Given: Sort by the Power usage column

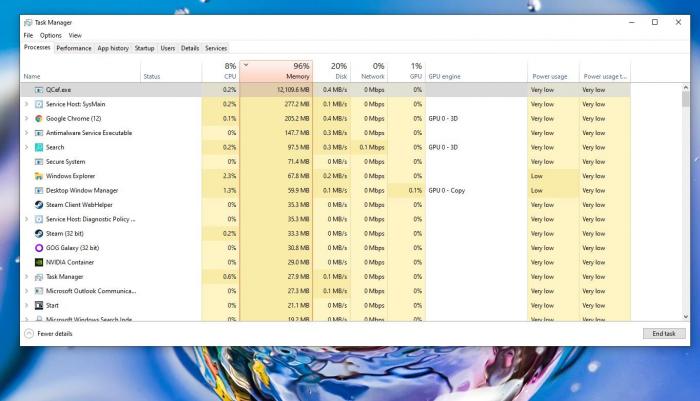Looking at the screenshot, I should point(553,71).
